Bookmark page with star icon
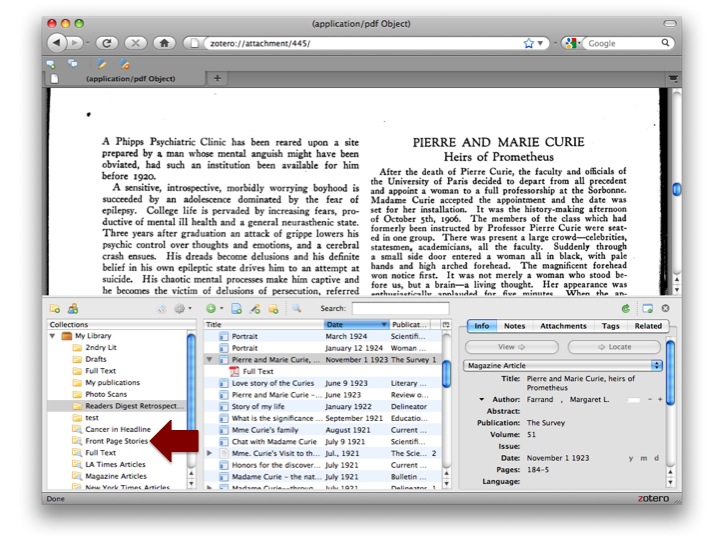This screenshot has width=720, height=540. point(529,43)
